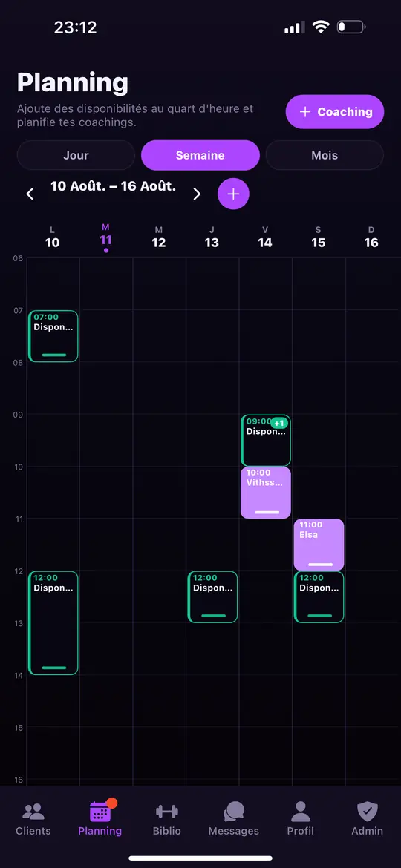Select Tuesday 11 column header
The width and height of the screenshot is (401, 868).
(105, 237)
